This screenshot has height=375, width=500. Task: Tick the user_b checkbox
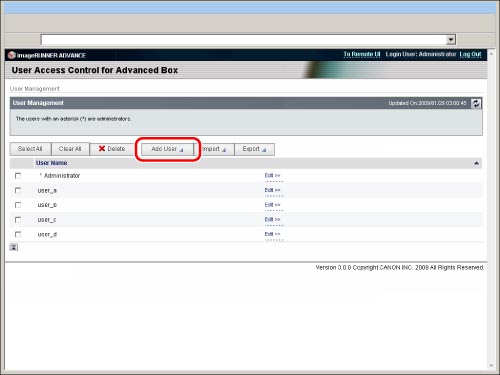(18, 205)
